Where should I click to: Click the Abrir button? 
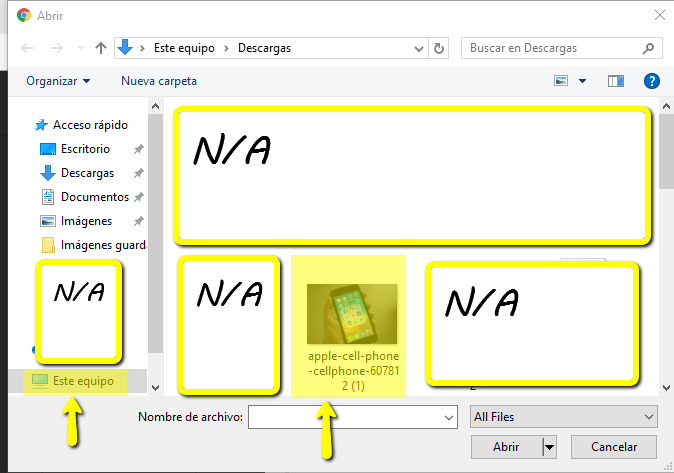[x=506, y=446]
